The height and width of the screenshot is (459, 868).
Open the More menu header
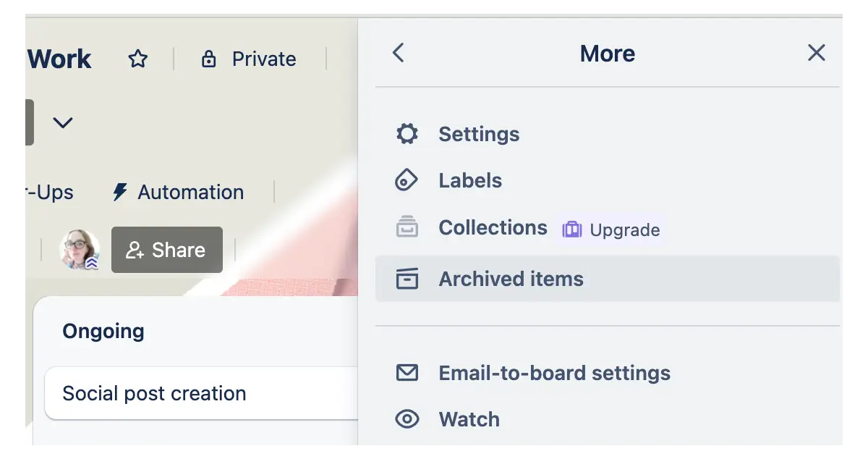pyautogui.click(x=607, y=52)
